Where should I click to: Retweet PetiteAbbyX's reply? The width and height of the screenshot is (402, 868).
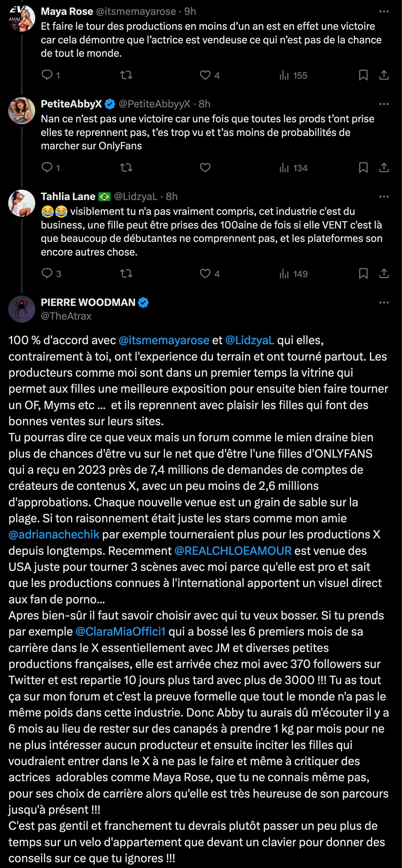point(126,168)
